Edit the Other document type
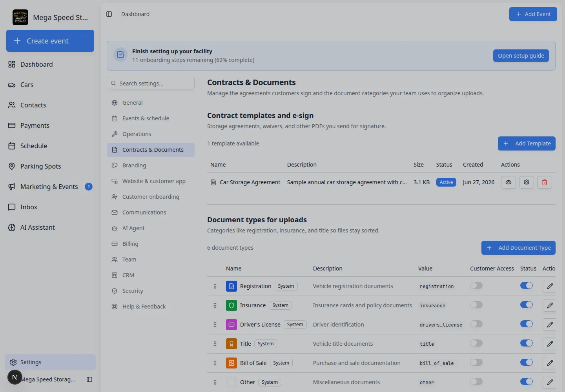The height and width of the screenshot is (392, 565). coord(550,382)
